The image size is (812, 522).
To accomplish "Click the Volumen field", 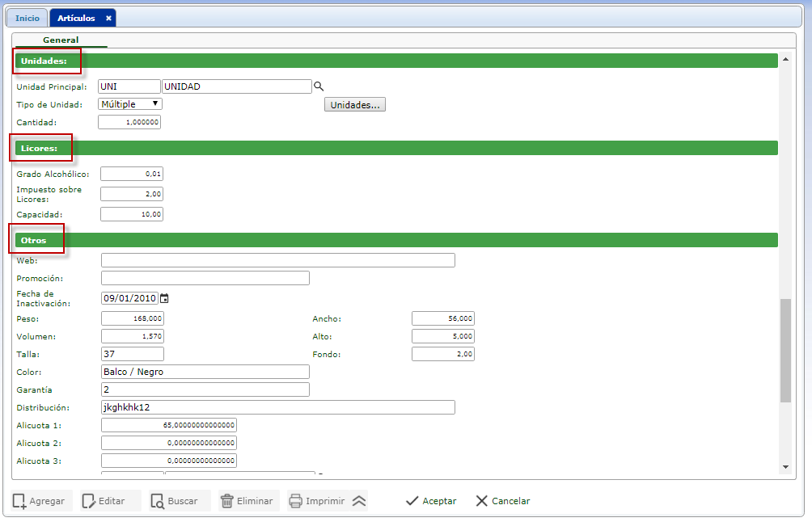I will 133,336.
